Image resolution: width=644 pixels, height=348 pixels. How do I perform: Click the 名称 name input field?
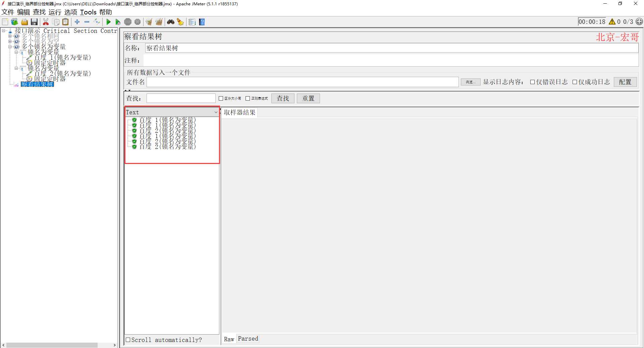point(391,48)
